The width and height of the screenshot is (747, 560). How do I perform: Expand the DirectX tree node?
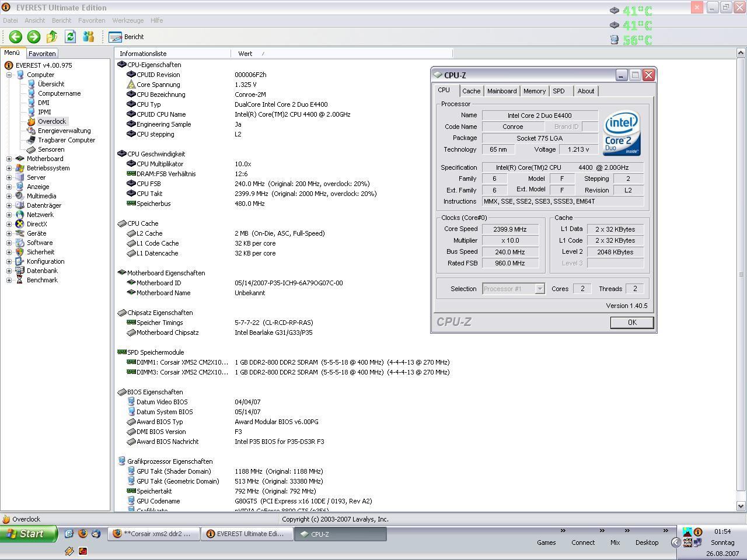point(9,224)
